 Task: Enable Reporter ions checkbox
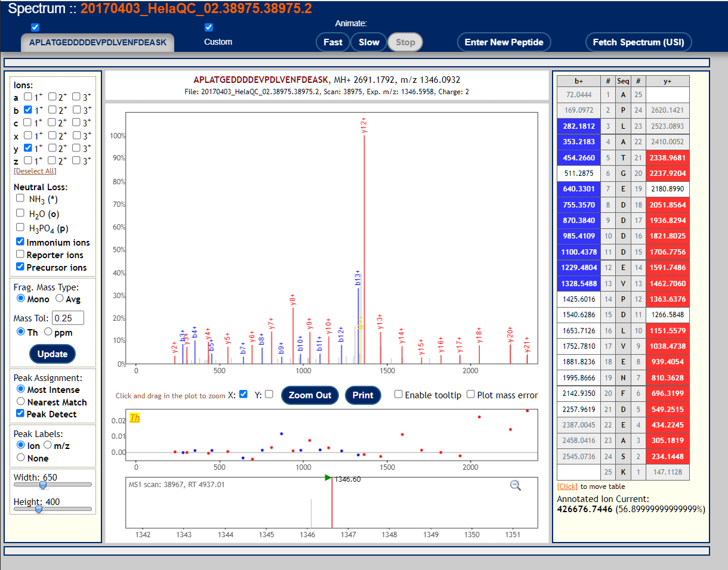[21, 254]
